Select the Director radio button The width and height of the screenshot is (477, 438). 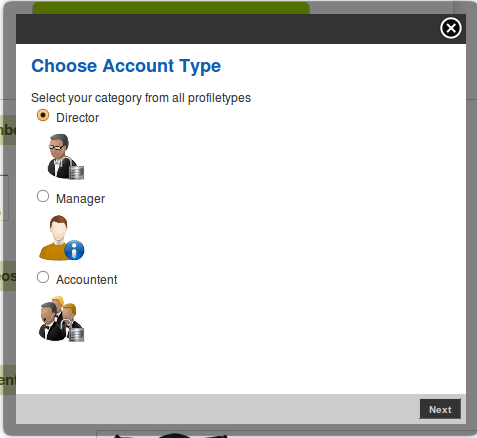click(43, 115)
